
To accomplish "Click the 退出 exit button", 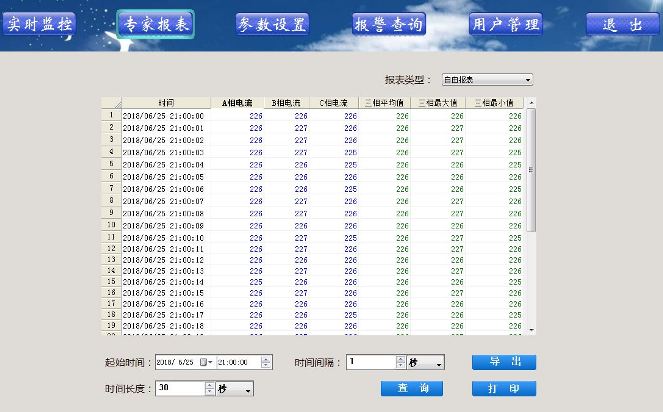I will (622, 24).
